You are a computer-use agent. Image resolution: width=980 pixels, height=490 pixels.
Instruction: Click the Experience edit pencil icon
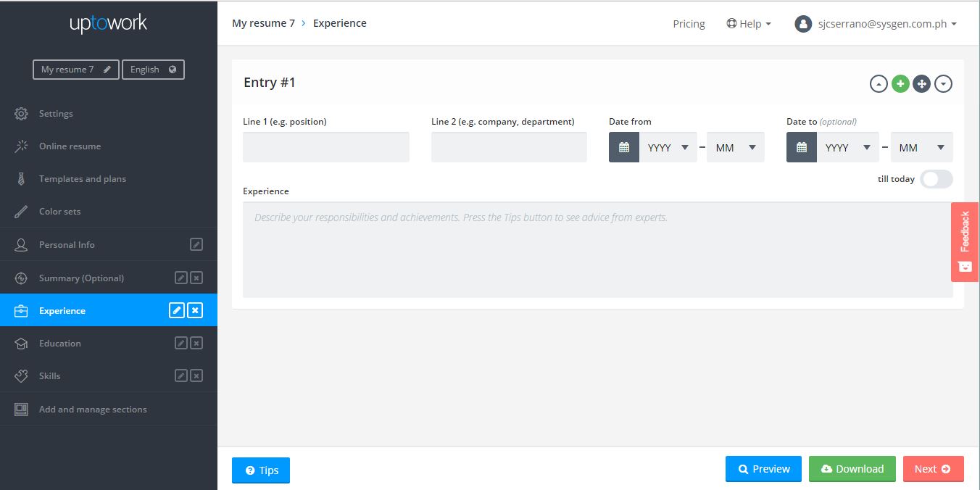coord(176,310)
